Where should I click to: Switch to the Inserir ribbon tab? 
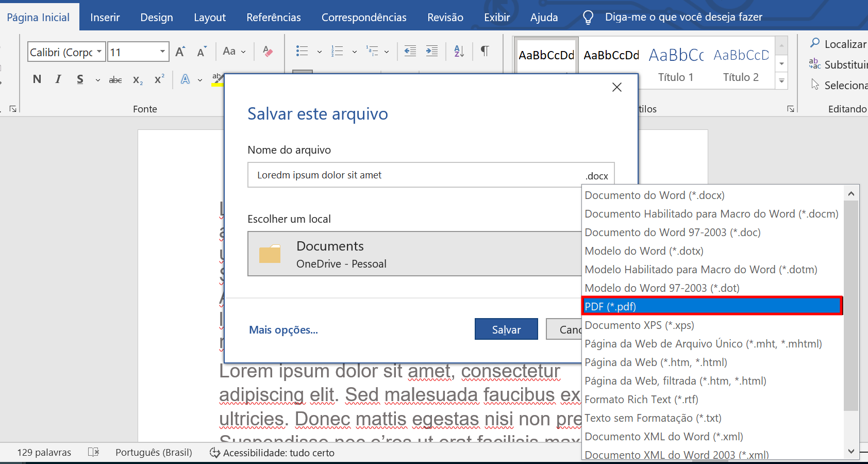[105, 16]
